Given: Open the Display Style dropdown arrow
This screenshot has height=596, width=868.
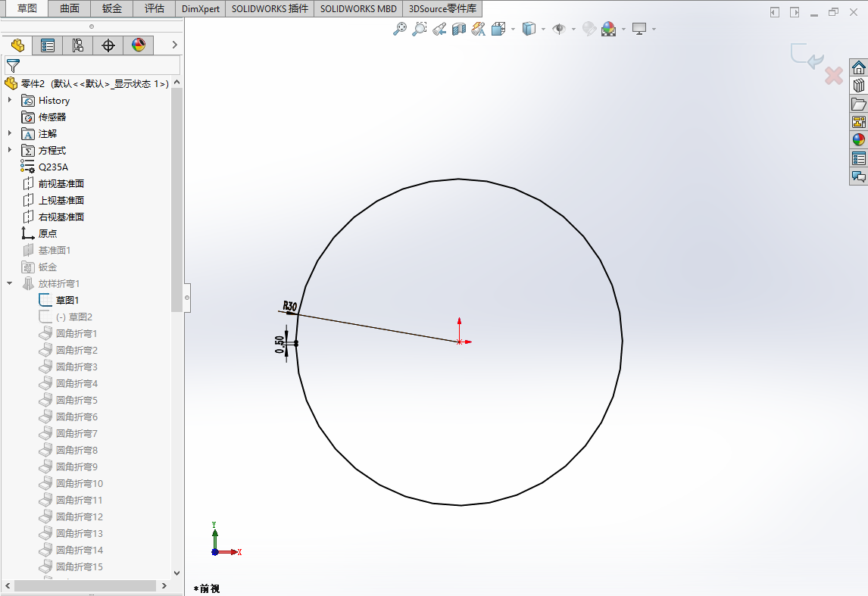Looking at the screenshot, I should pyautogui.click(x=544, y=29).
